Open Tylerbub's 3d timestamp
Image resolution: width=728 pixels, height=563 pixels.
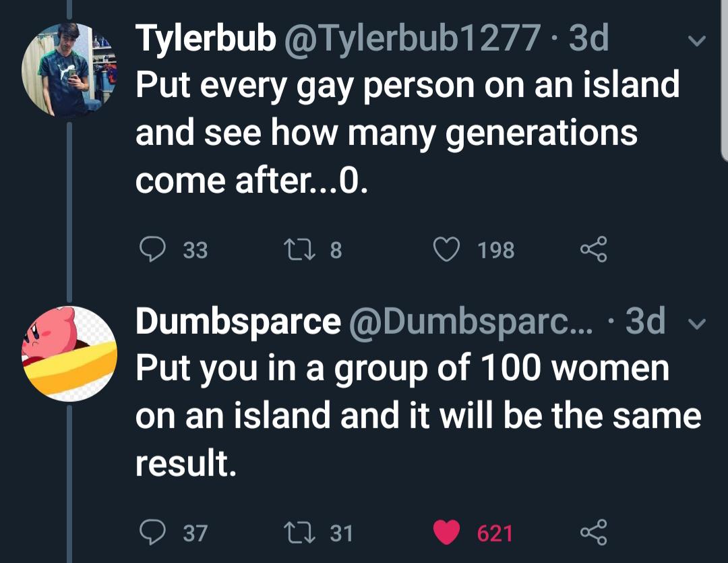coord(588,38)
